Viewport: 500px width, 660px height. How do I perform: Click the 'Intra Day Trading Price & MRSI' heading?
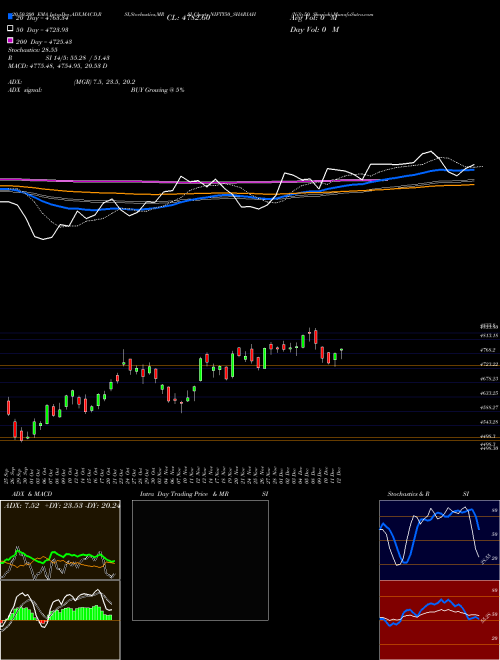coord(204,494)
